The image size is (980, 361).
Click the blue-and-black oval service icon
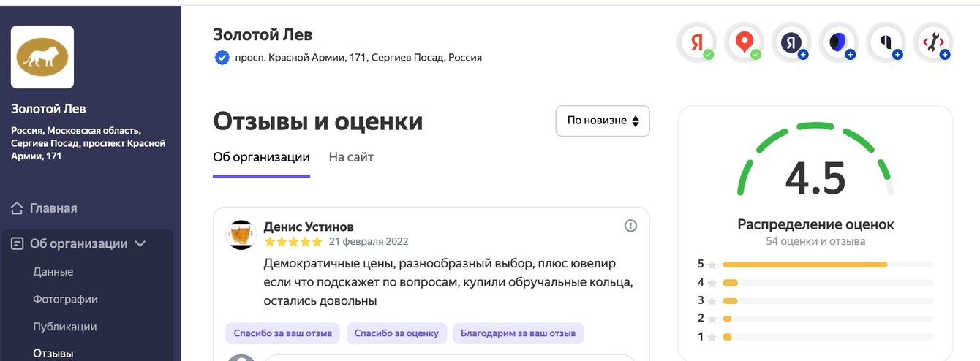pos(838,42)
